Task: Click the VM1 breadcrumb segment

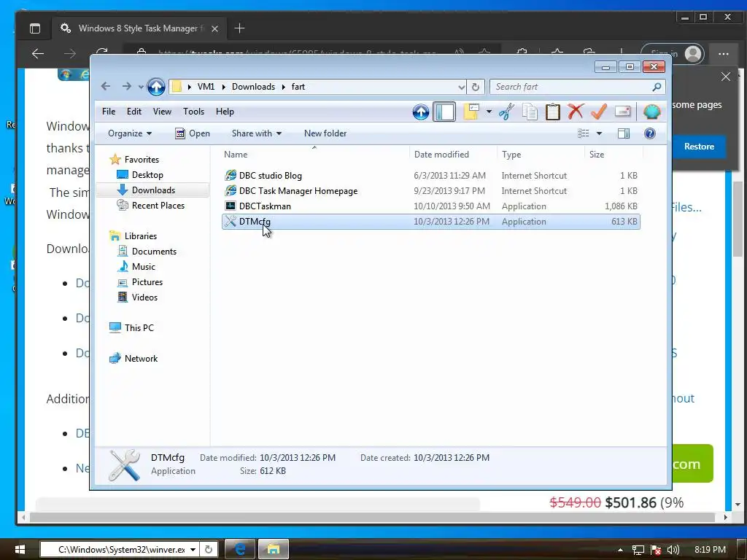Action: tap(206, 87)
